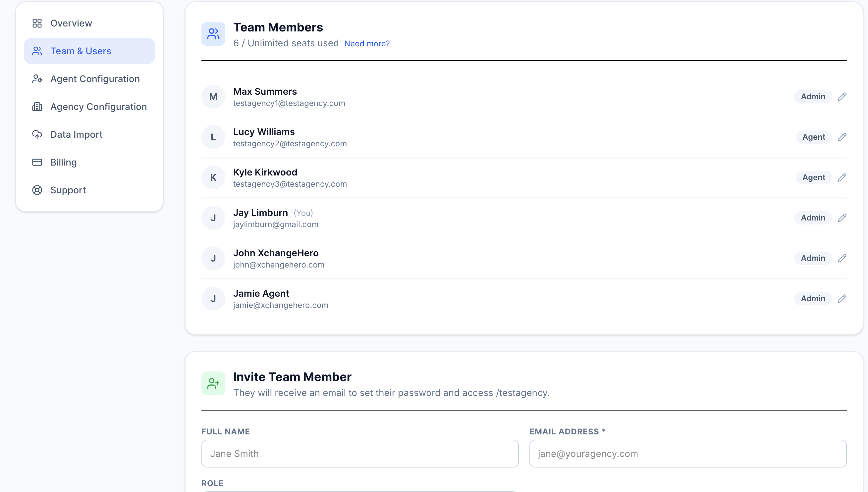This screenshot has width=868, height=492.
Task: Select the Data Import upload-cloud icon
Action: click(37, 134)
